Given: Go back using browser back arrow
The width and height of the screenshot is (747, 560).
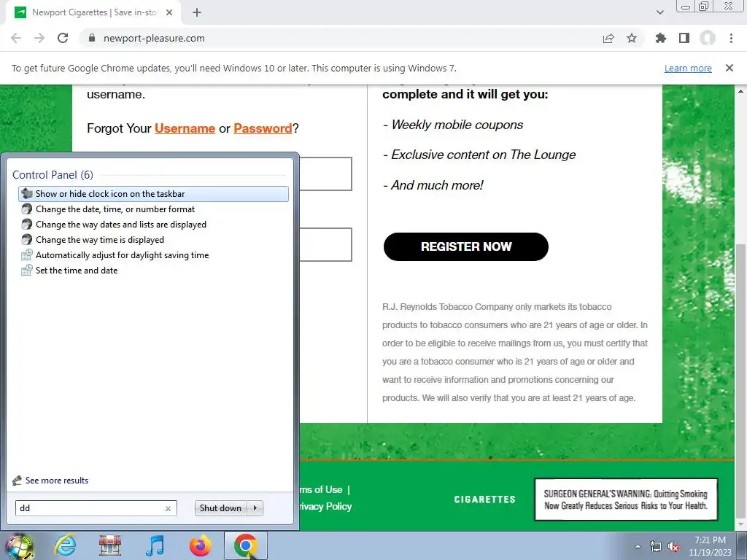Looking at the screenshot, I should [16, 38].
